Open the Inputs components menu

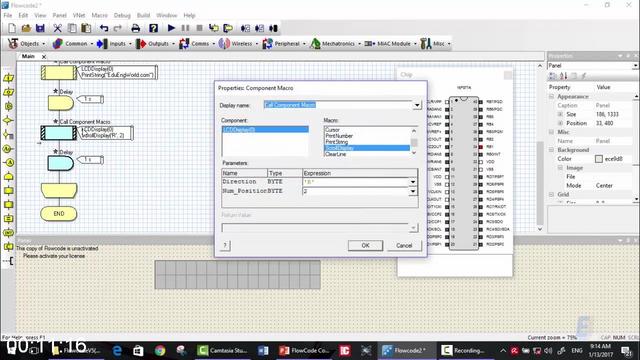[x=114, y=44]
